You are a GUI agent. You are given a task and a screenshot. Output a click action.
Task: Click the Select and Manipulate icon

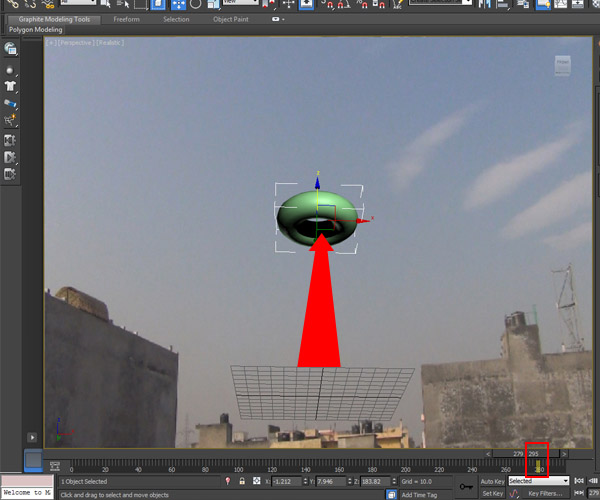[x=288, y=4]
